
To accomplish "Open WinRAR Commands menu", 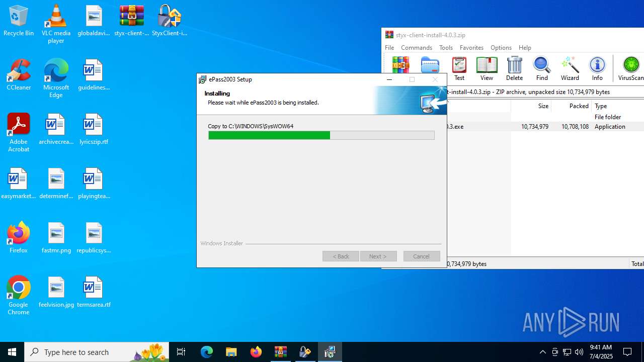I will 417,47.
